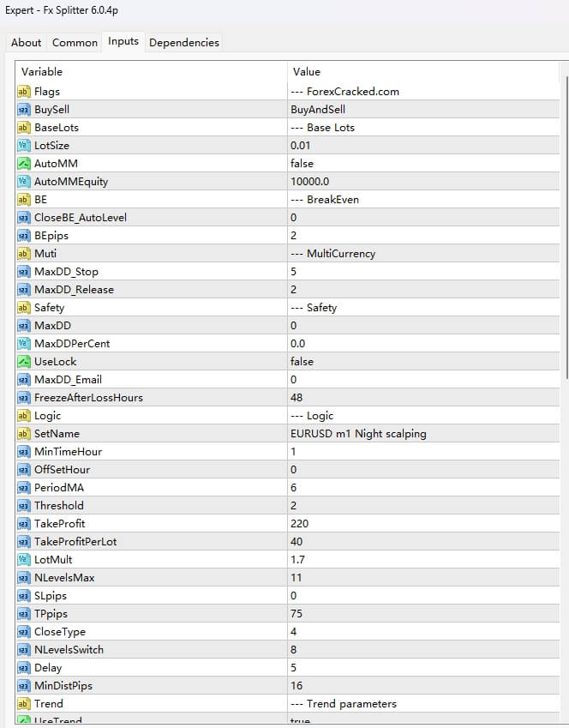Viewport: 569px width, 728px height.
Task: Open the SetName value for EURUSD m1 Night scalping
Action: tap(360, 433)
